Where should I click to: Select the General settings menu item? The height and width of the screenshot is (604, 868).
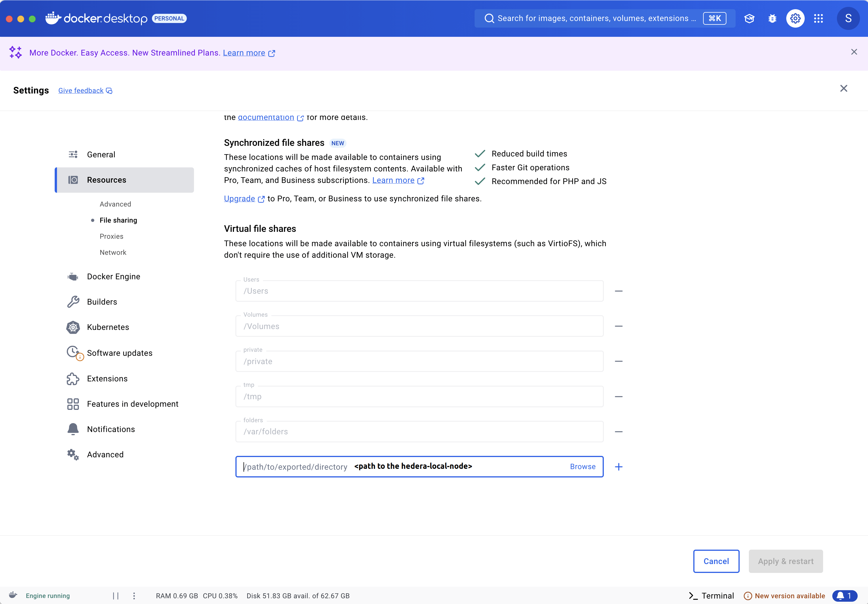tap(102, 154)
